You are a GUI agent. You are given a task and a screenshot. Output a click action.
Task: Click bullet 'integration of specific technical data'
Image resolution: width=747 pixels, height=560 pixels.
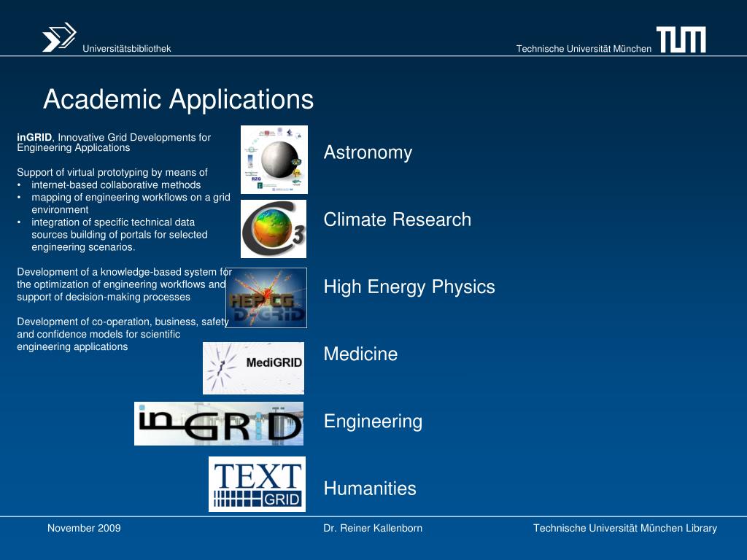(x=113, y=222)
